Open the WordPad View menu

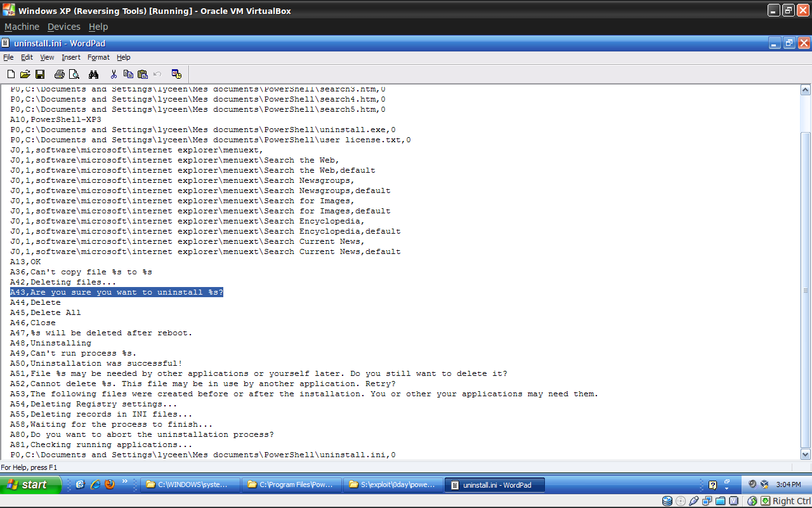47,57
